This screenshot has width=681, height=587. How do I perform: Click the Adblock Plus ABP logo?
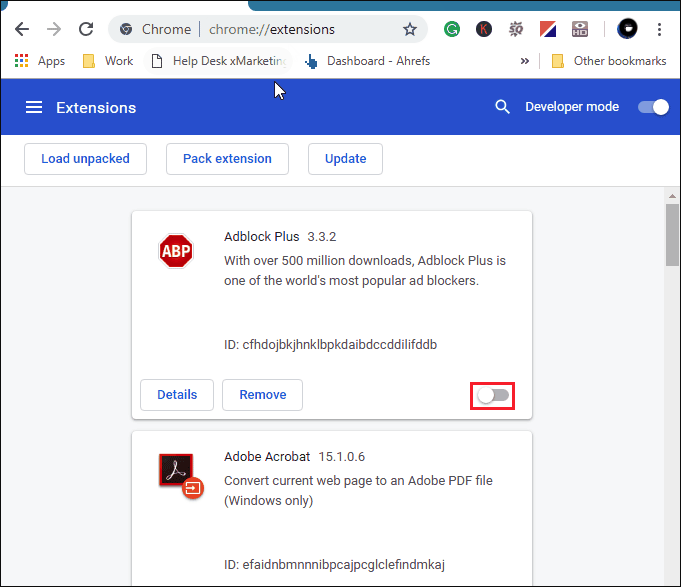175,251
